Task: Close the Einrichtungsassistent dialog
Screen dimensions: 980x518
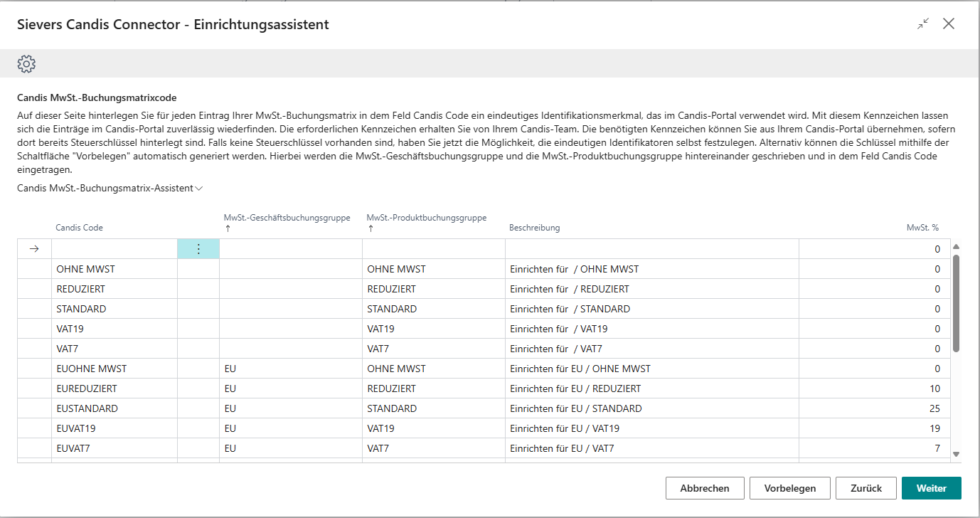Action: click(x=949, y=24)
